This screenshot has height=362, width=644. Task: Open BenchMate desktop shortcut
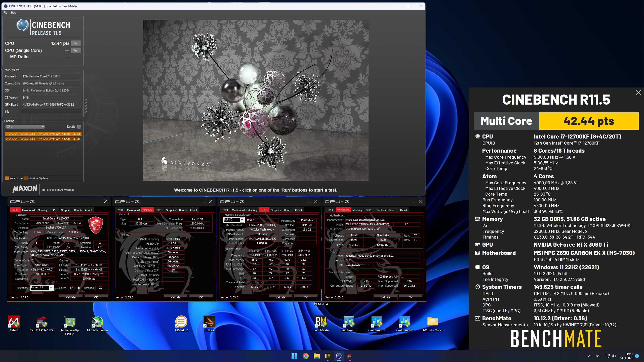pyautogui.click(x=321, y=324)
